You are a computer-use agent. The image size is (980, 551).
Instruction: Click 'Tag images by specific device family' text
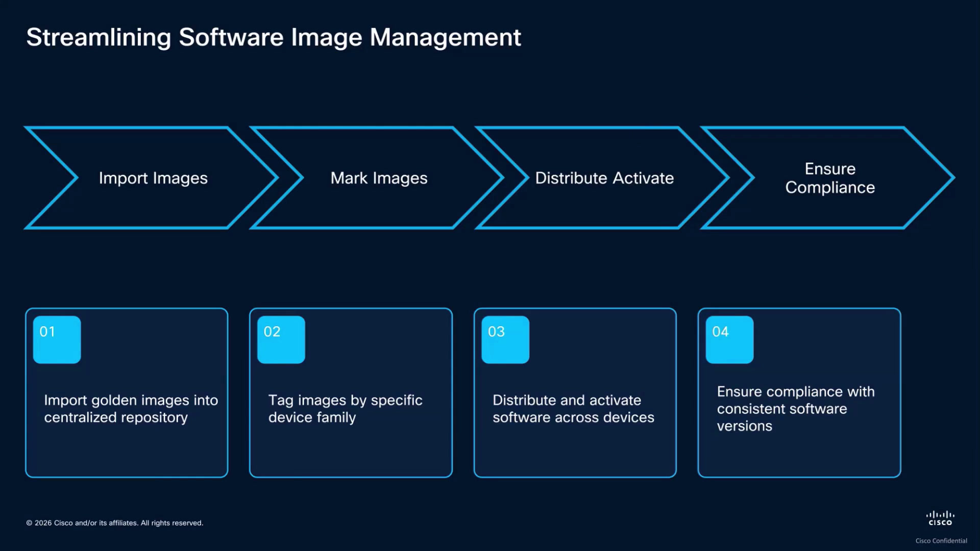point(346,409)
